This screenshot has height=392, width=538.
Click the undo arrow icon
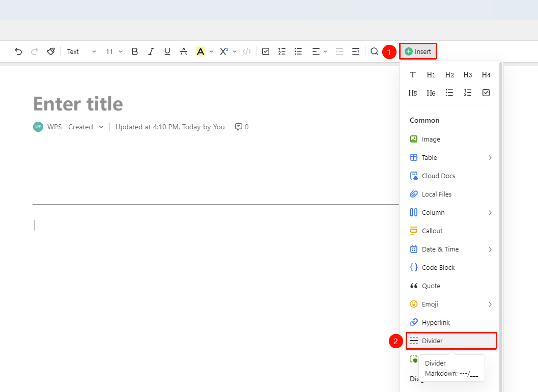[x=18, y=51]
